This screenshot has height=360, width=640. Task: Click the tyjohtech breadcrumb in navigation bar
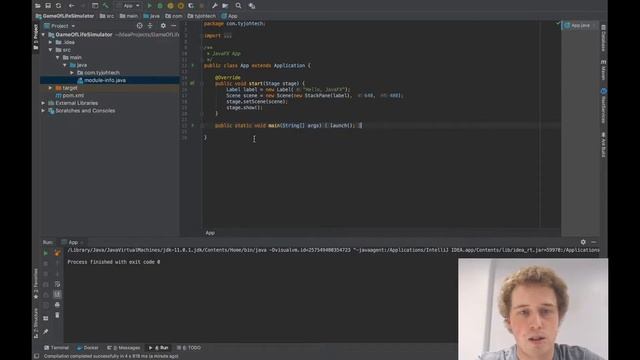pos(202,16)
